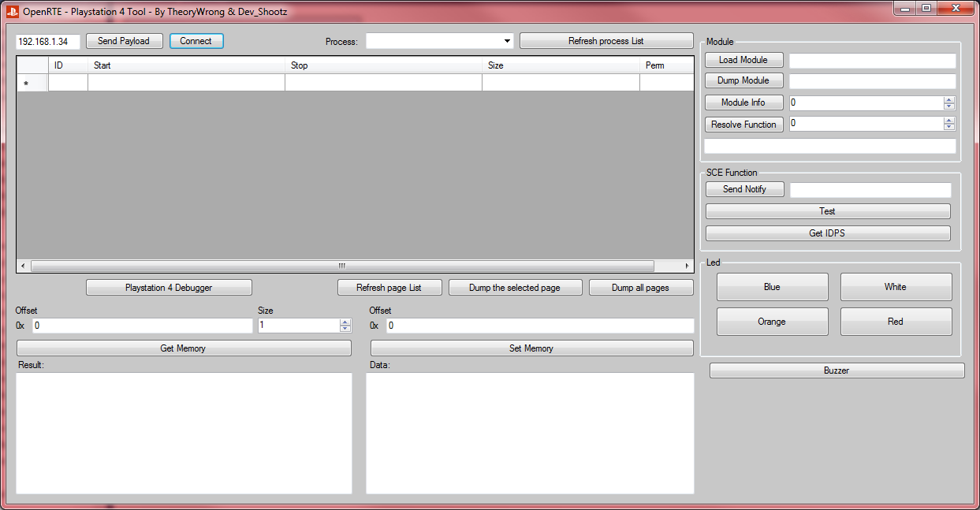The image size is (980, 510).
Task: Click the Buzzer button
Action: tap(837, 370)
